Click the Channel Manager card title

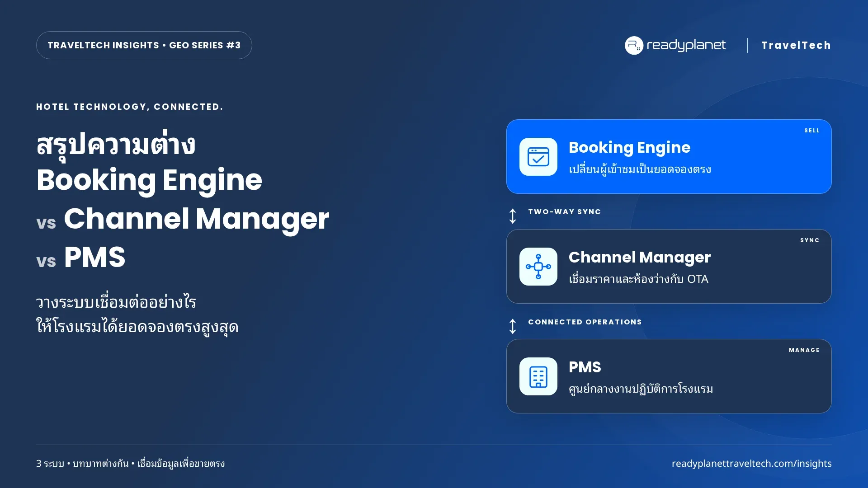point(640,257)
